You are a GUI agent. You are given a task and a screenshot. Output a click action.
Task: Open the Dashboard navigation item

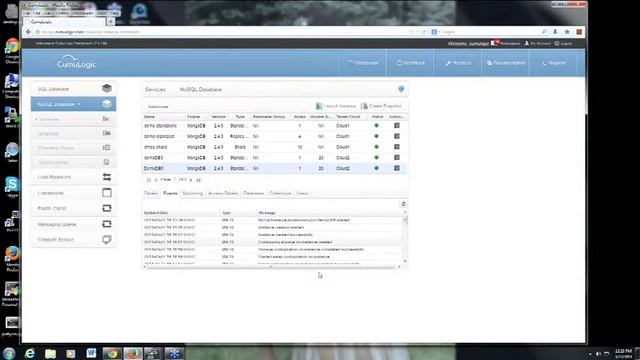(x=362, y=63)
